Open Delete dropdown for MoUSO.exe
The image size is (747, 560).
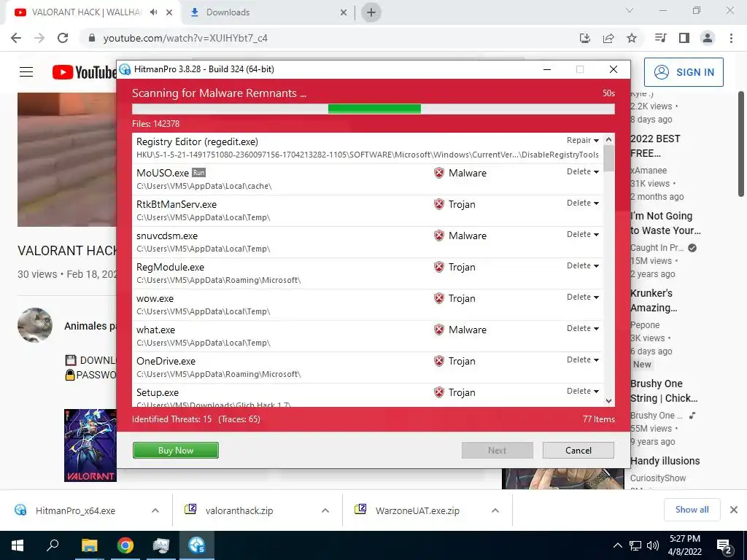(x=583, y=171)
